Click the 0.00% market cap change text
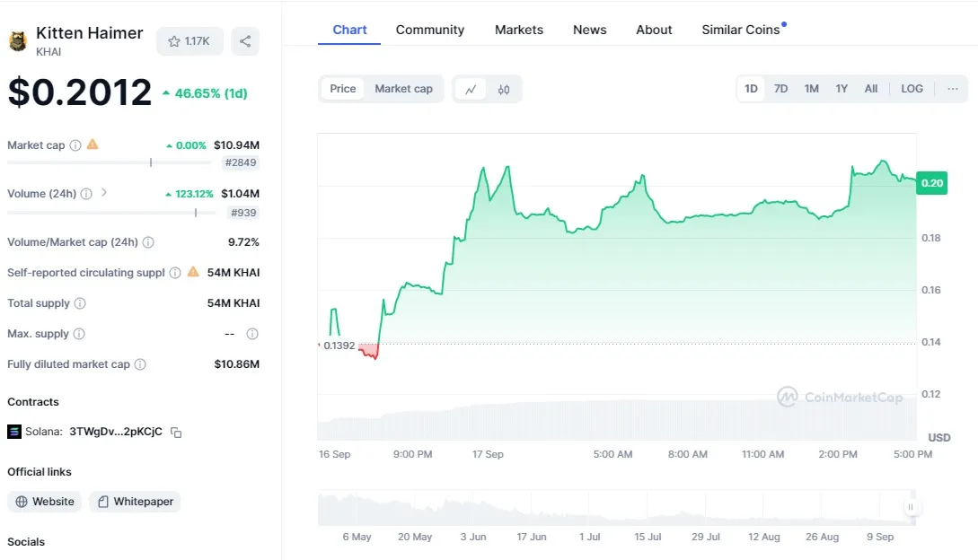The image size is (978, 560). coord(191,145)
